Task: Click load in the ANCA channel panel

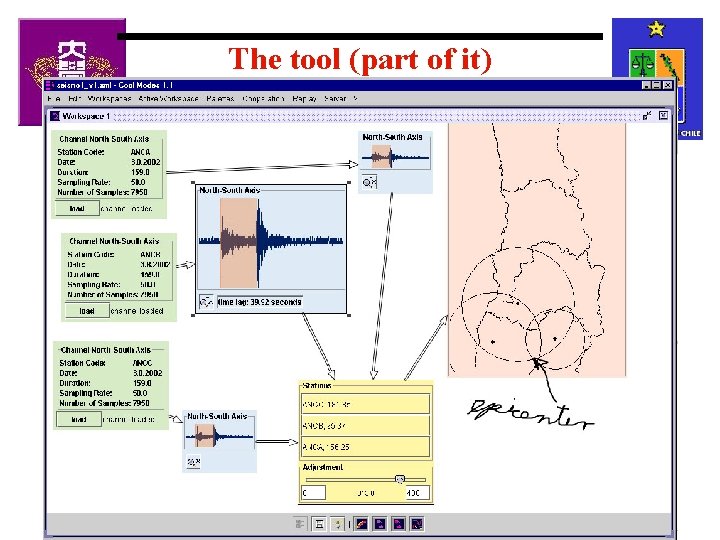Action: point(77,208)
